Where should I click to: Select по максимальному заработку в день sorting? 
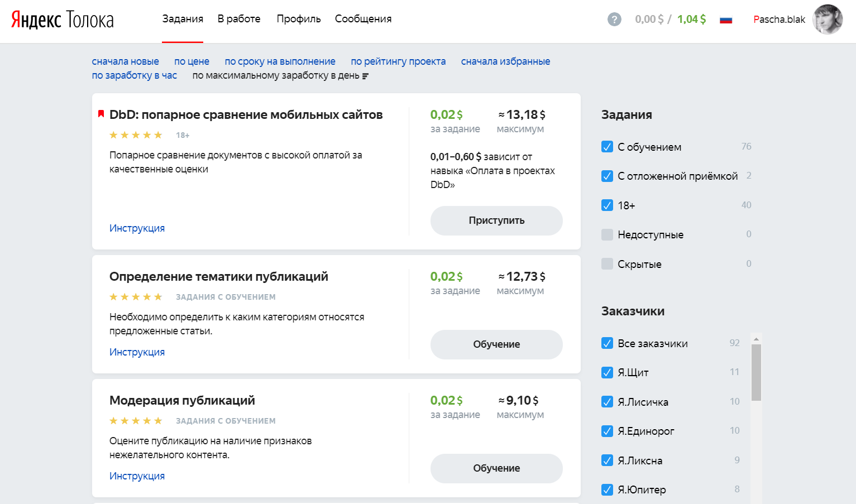point(276,75)
